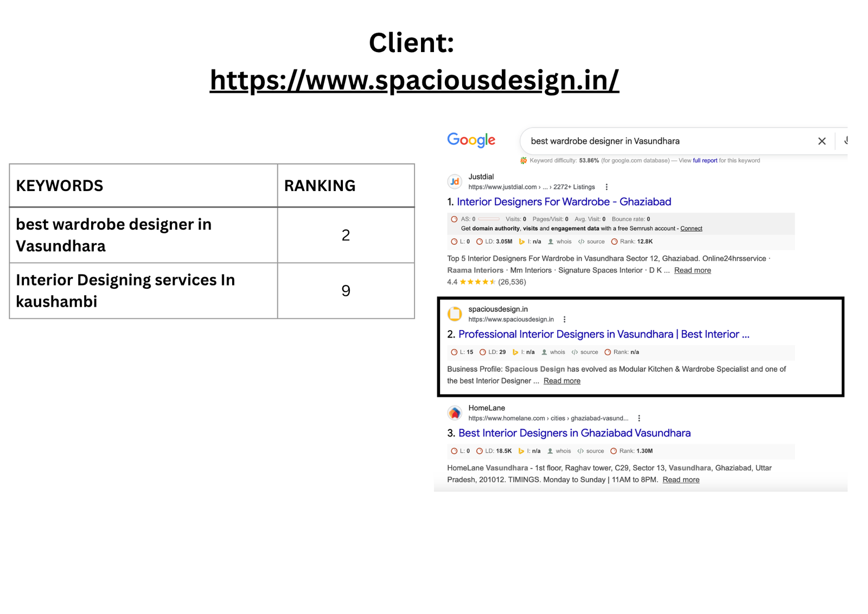Viewport: 868px width, 614px height.
Task: Click the Semrush keyword difficulty icon
Action: 524,161
